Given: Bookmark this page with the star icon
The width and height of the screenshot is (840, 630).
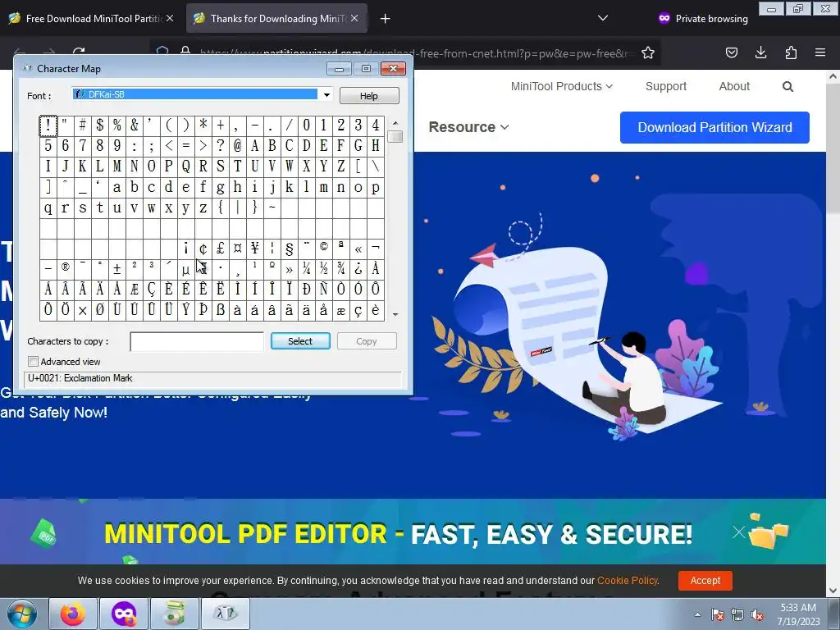Looking at the screenshot, I should [x=648, y=52].
